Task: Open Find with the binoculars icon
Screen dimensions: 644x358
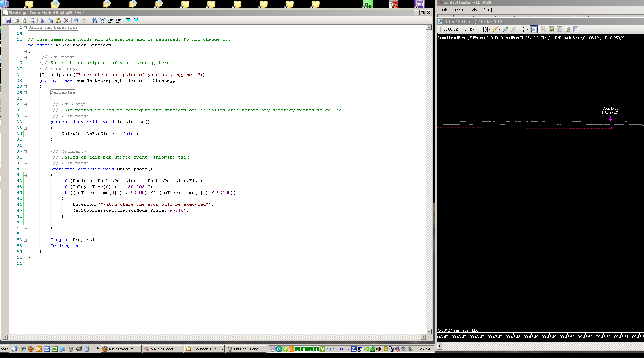Action: [94, 21]
